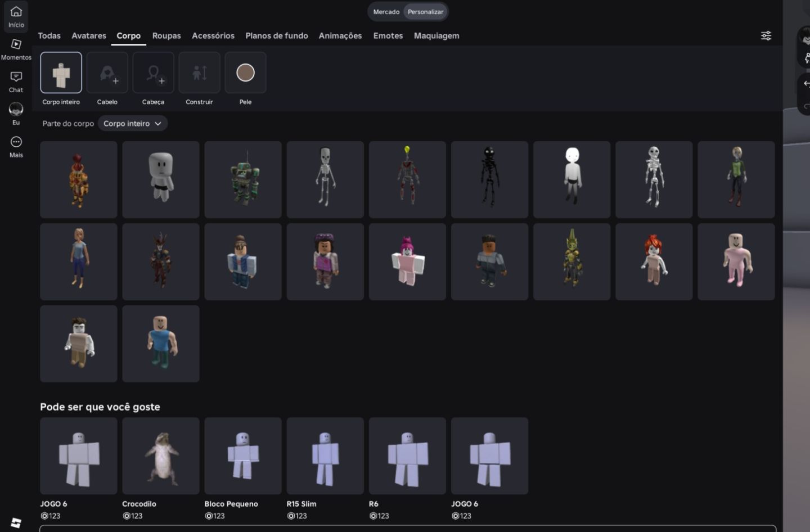810x532 pixels.
Task: Switch to Personalizar mode toggle
Action: point(425,12)
